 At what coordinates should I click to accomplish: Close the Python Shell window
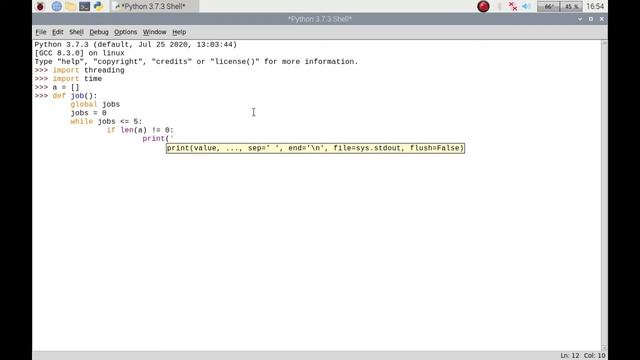tap(602, 19)
